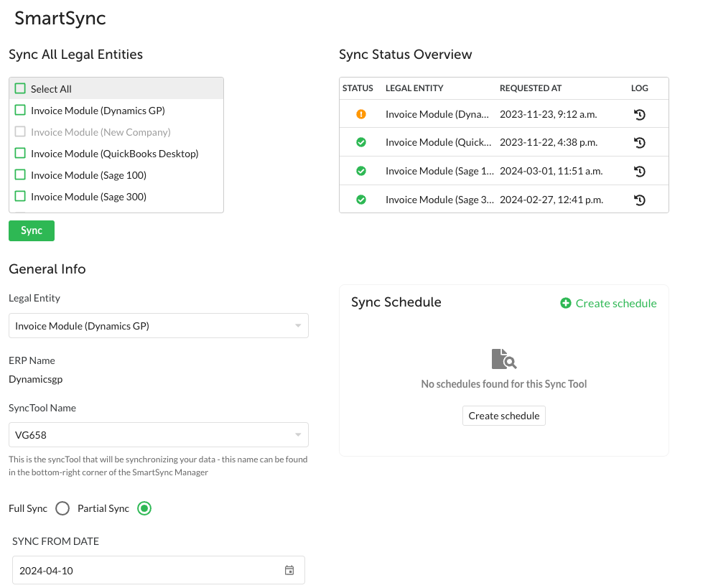Screen dimensions: 708x588
Task: Click the Invoice Module (Quick... table cell
Action: pos(439,142)
